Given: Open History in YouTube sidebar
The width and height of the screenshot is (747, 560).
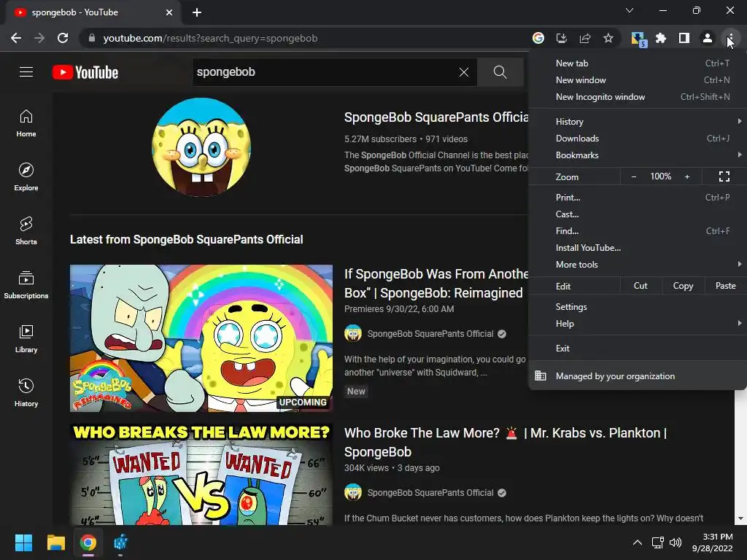Looking at the screenshot, I should click(x=26, y=392).
